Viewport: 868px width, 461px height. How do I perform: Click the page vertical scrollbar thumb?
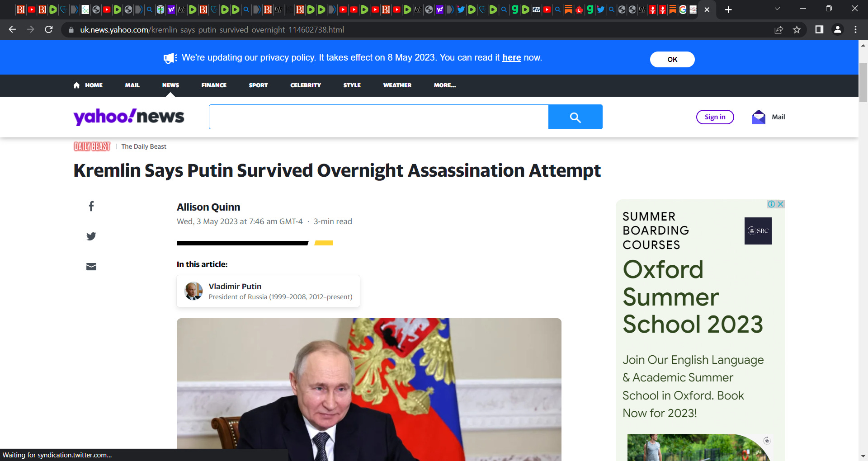click(863, 83)
